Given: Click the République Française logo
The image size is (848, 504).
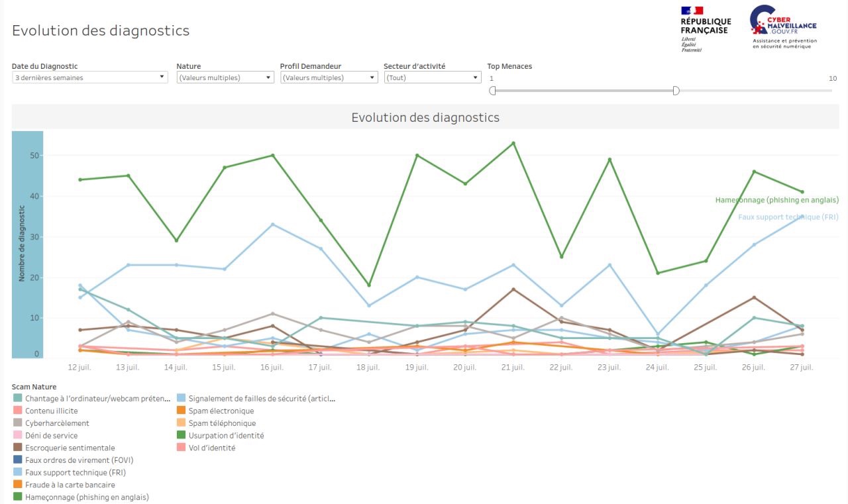Looking at the screenshot, I should coord(704,28).
